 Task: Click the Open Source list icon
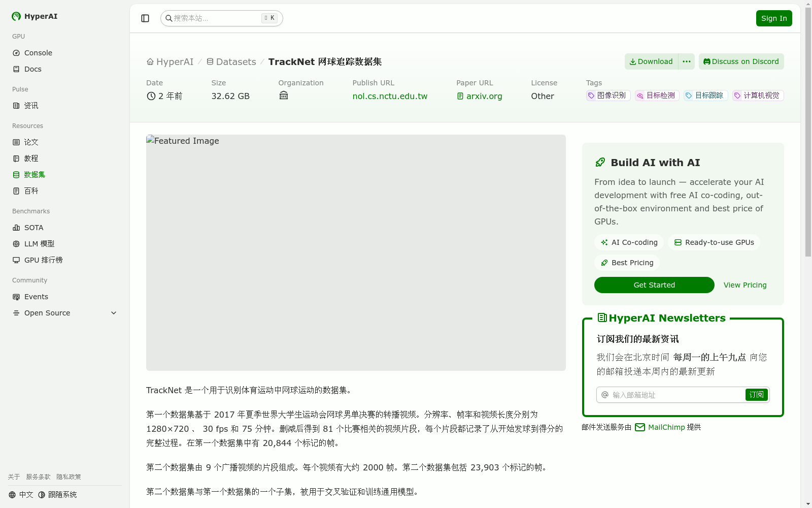click(16, 313)
